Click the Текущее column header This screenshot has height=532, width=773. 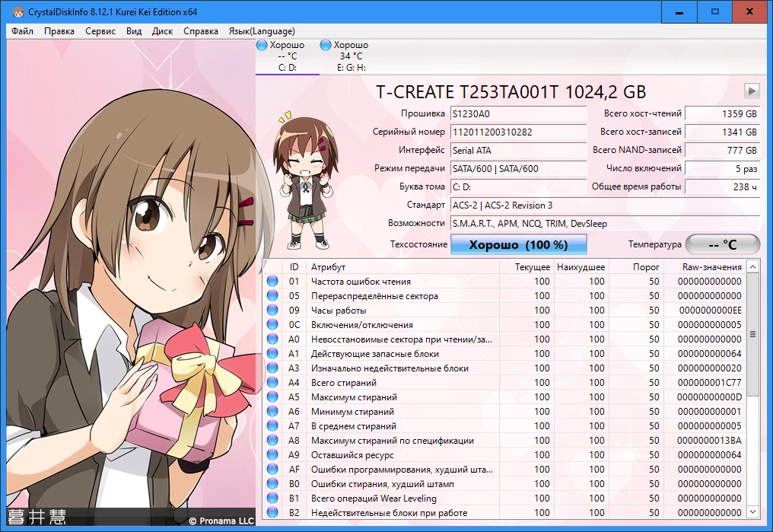527,266
